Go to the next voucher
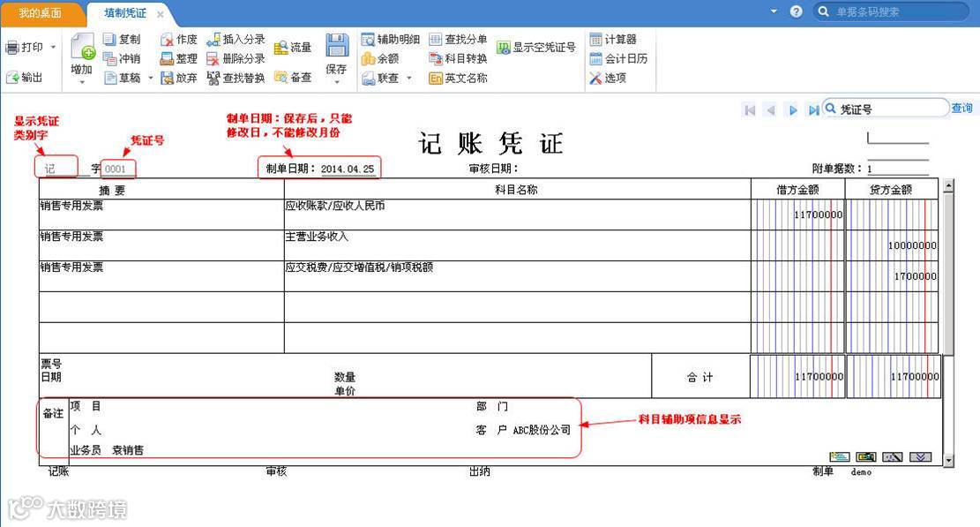 tap(793, 110)
